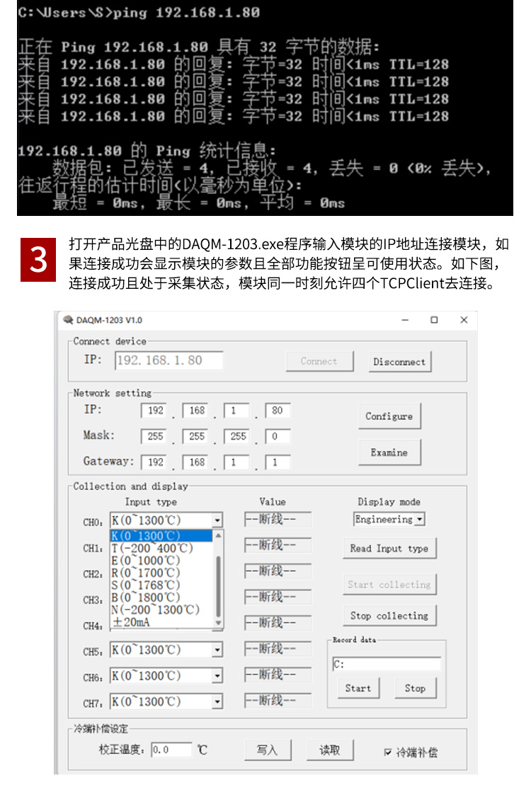The width and height of the screenshot is (531, 812).
Task: Click the Record data path field C:
Action: coord(387,664)
